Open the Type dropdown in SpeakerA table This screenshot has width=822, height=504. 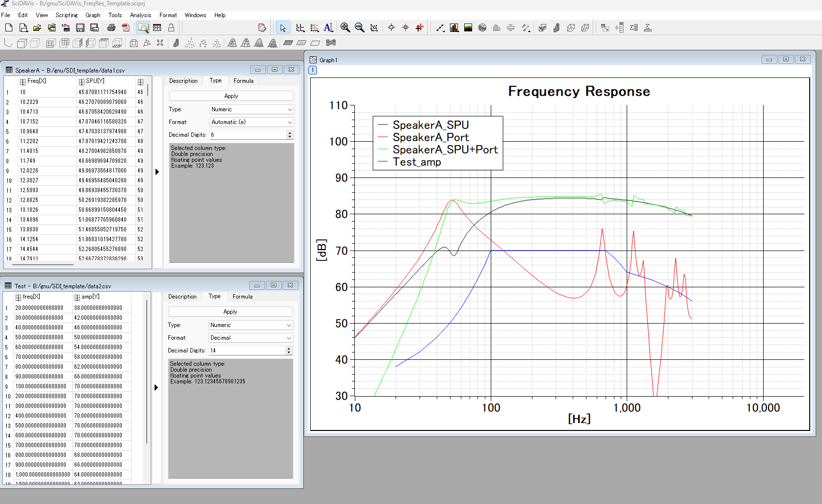click(x=252, y=109)
